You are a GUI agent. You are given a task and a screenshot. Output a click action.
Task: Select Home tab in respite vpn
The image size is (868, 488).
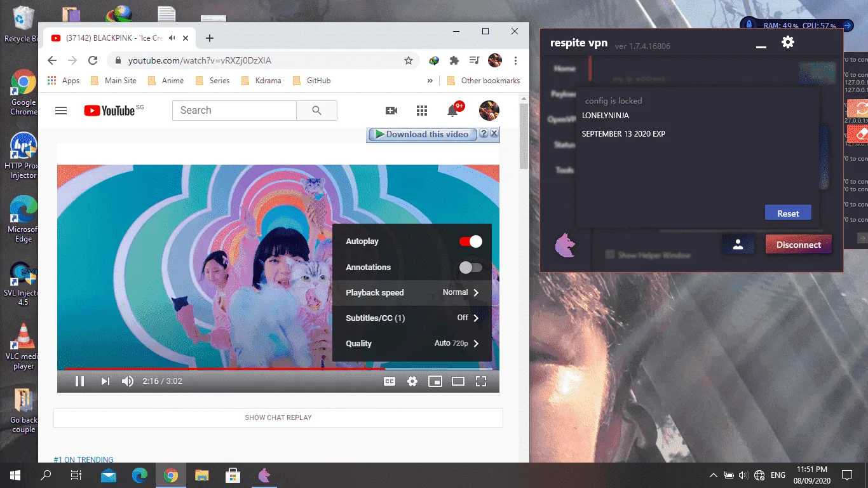(564, 68)
